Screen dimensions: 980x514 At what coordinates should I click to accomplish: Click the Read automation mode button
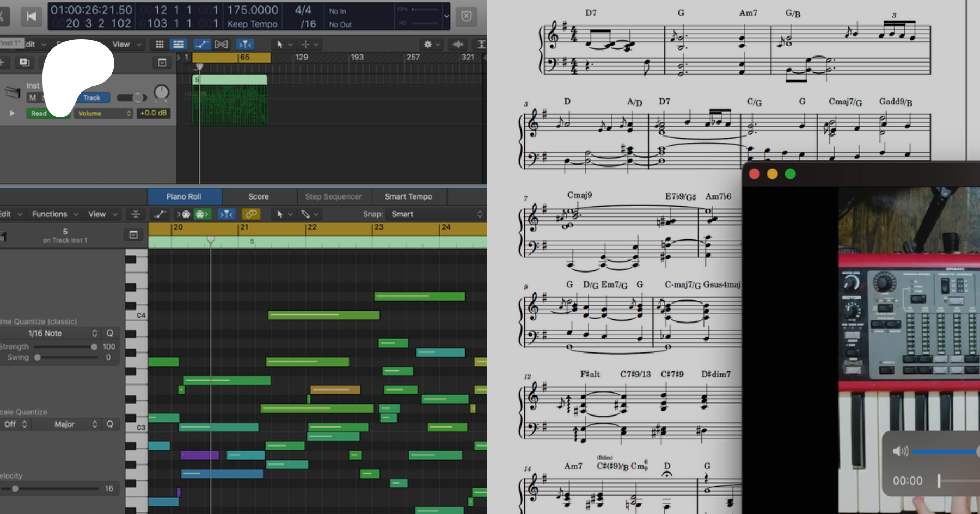click(39, 113)
